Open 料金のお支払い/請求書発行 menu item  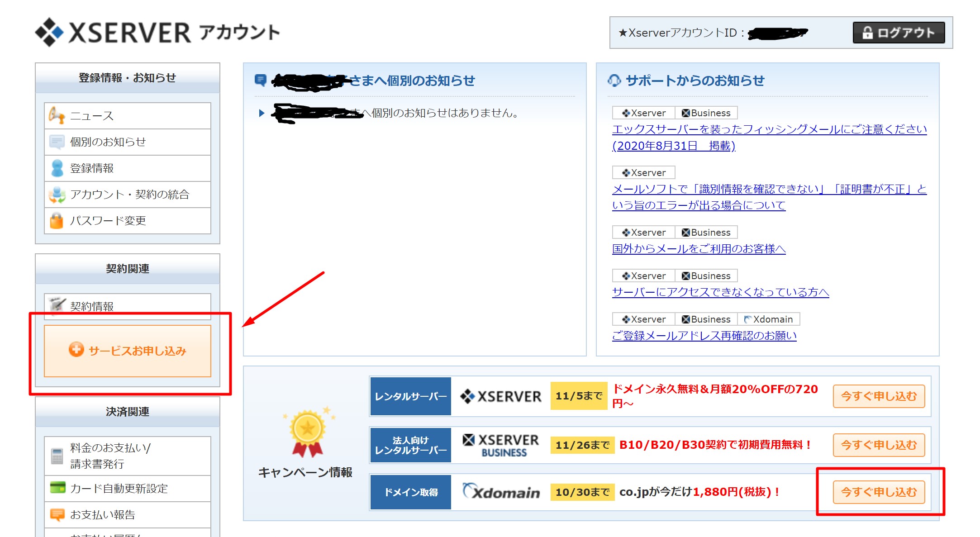(x=128, y=456)
